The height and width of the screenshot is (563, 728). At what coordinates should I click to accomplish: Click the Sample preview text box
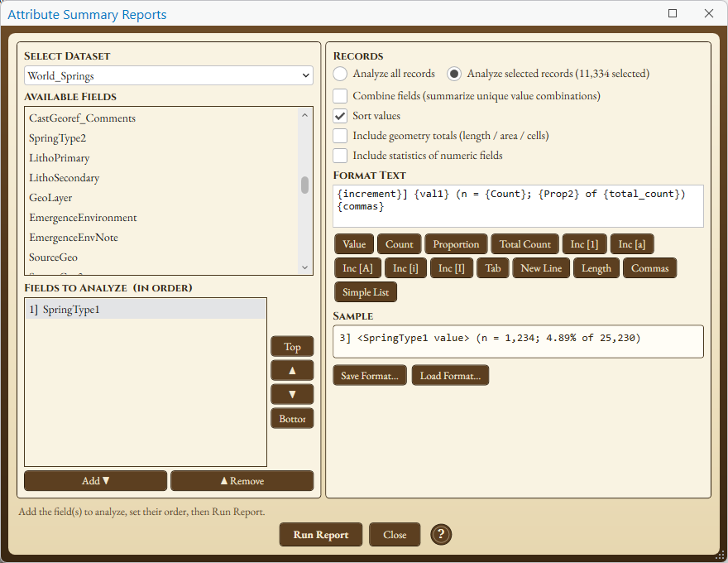pyautogui.click(x=518, y=342)
